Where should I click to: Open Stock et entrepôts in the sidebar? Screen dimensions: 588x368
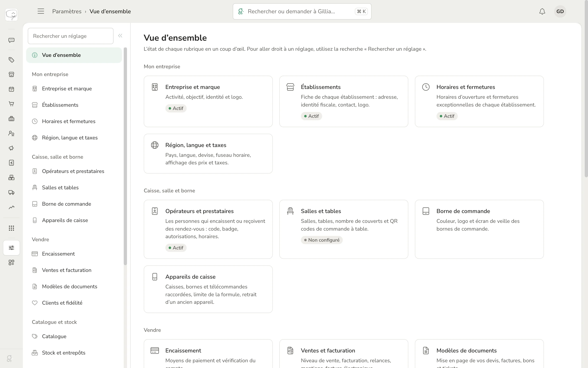pos(74,353)
